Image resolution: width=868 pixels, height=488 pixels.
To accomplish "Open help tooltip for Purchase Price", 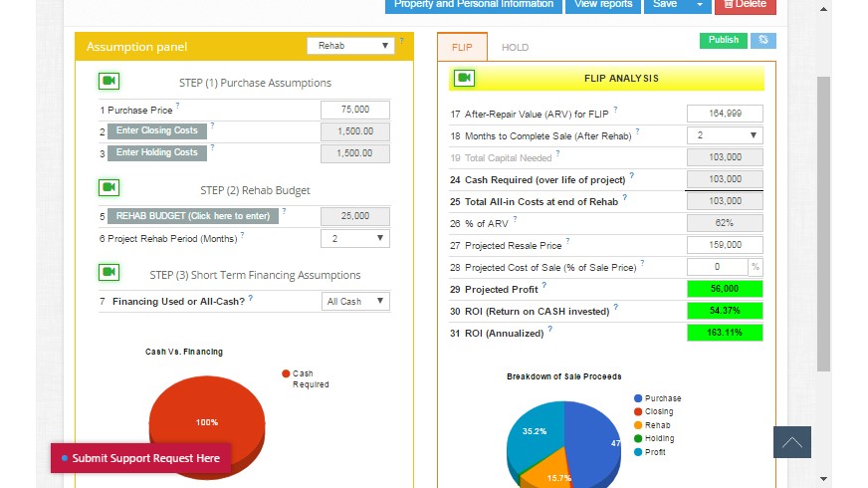I will click(178, 107).
